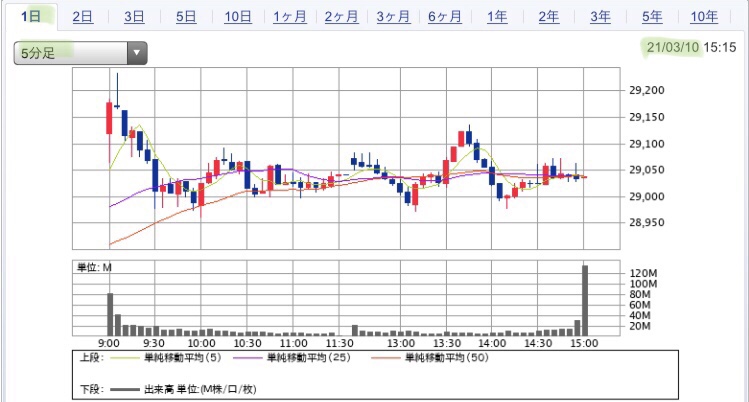Screen dimensions: 749x402
Task: Click the first red candlestick at 9:00
Action: [109, 118]
